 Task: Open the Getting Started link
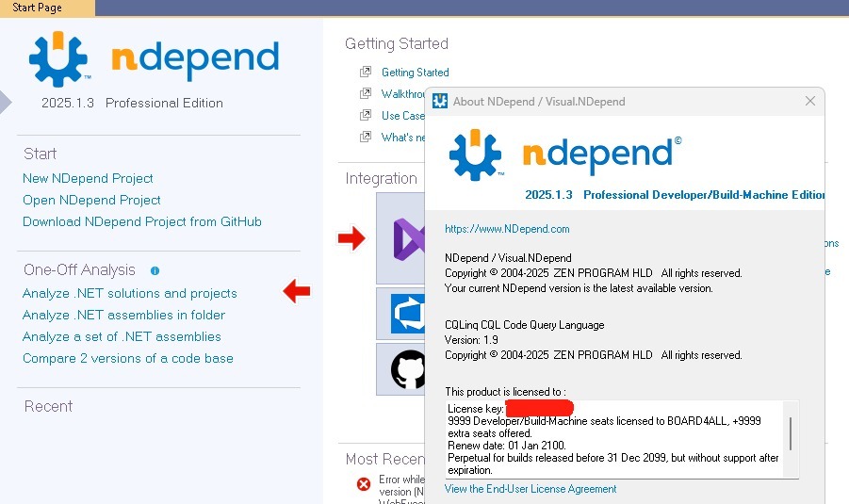416,72
